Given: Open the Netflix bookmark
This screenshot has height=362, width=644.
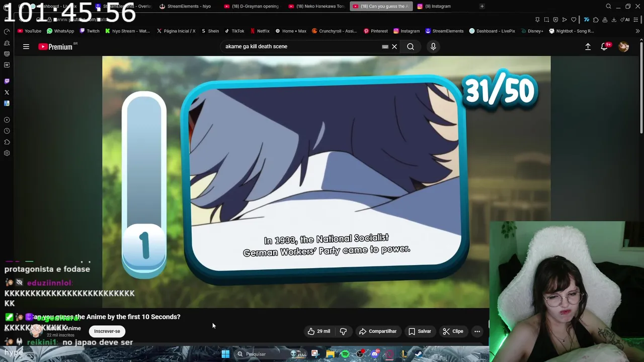Looking at the screenshot, I should tap(260, 31).
